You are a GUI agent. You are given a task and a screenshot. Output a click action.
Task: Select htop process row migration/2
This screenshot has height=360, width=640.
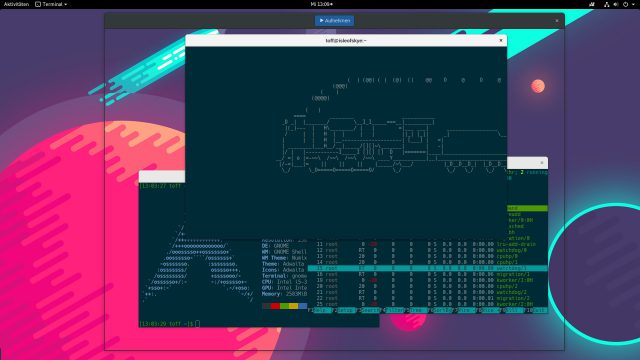pyautogui.click(x=427, y=298)
